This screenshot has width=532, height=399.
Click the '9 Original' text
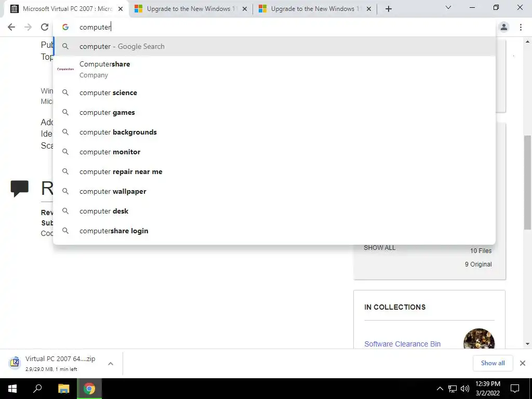coord(478,264)
